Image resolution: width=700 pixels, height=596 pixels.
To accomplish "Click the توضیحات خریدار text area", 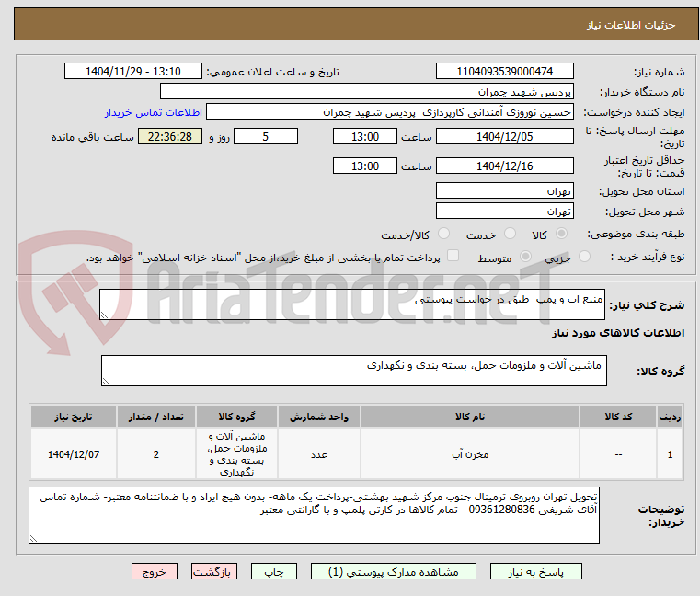I will point(314,515).
